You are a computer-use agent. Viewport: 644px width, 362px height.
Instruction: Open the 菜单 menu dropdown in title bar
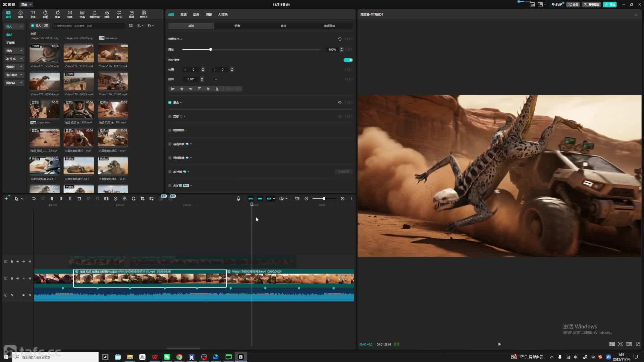point(26,4)
